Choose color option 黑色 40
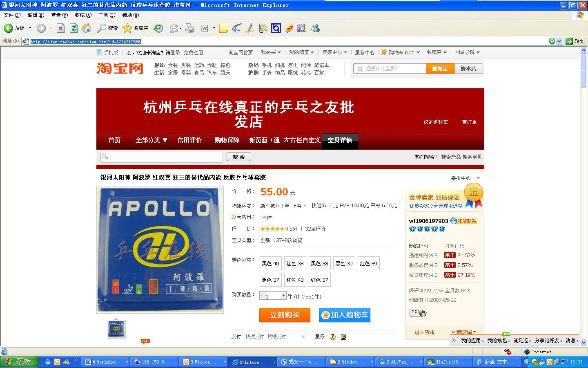The width and height of the screenshot is (588, 368). 270,264
